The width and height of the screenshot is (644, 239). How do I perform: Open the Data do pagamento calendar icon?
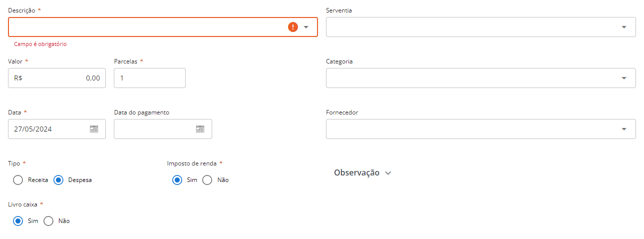click(200, 129)
